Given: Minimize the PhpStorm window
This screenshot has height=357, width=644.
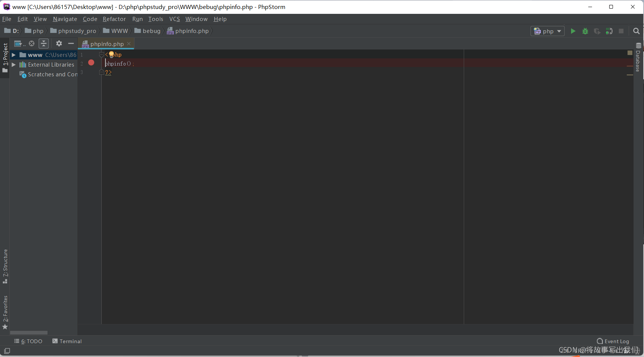Looking at the screenshot, I should point(590,7).
